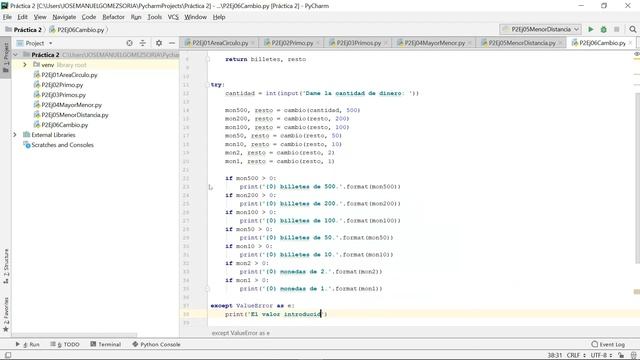Viewport: 640px width, 360px height.
Task: Click the locate-in-project target icon
Action: (129, 43)
